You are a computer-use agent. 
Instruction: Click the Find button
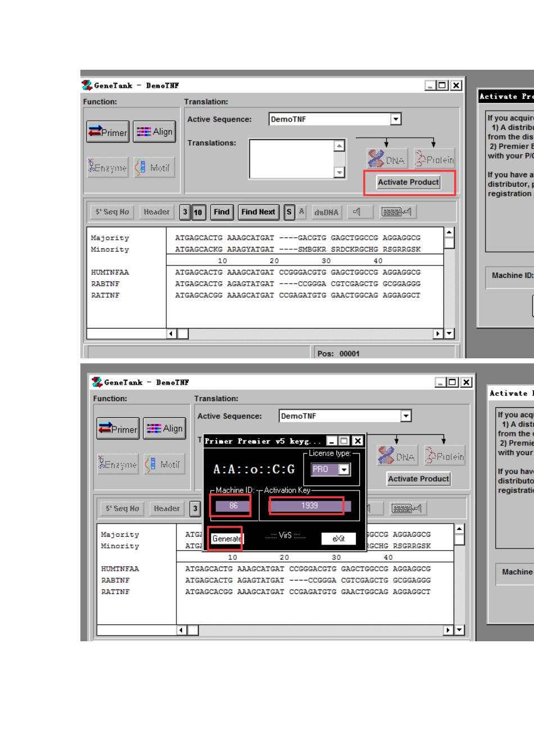click(x=221, y=212)
